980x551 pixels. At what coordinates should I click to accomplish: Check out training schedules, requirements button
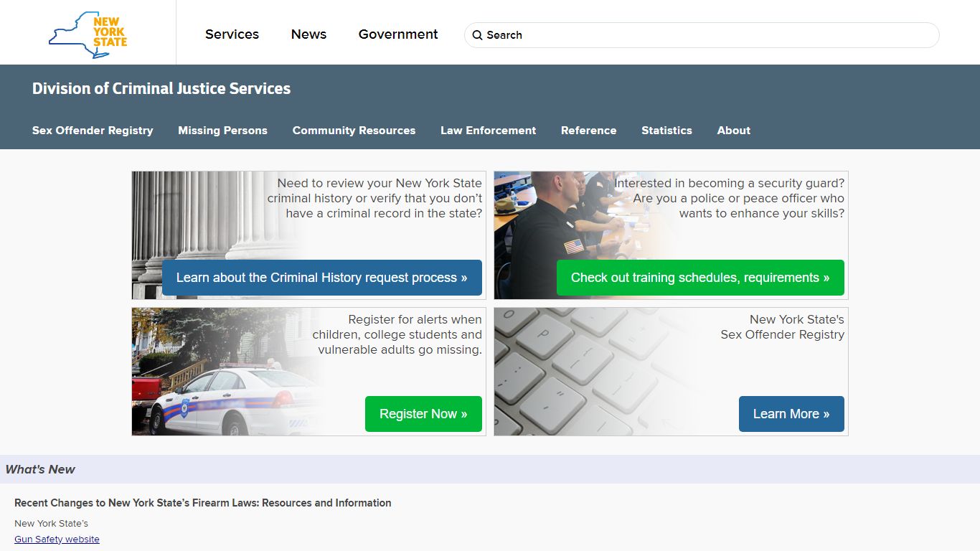click(700, 278)
